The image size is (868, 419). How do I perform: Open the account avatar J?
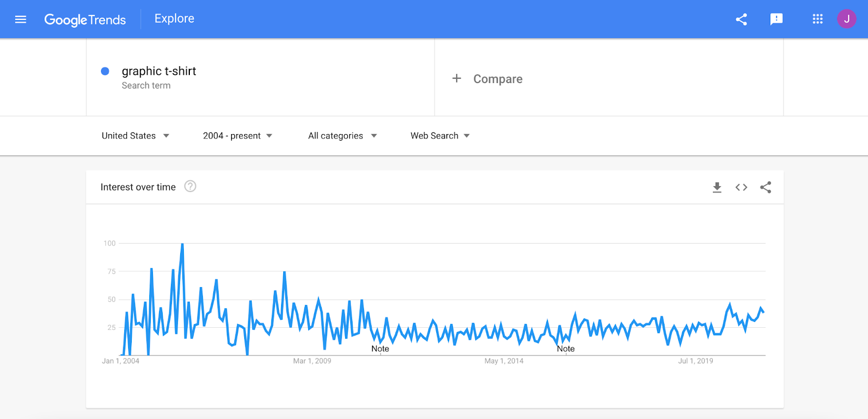pos(846,19)
